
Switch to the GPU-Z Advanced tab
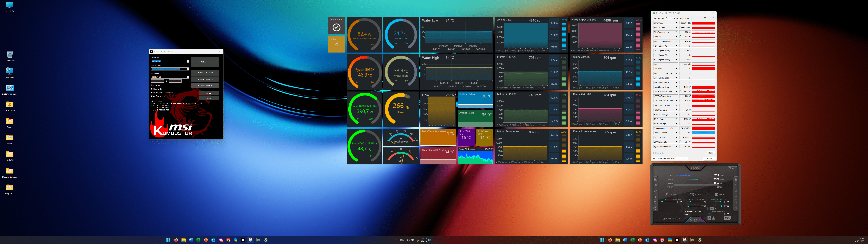678,18
